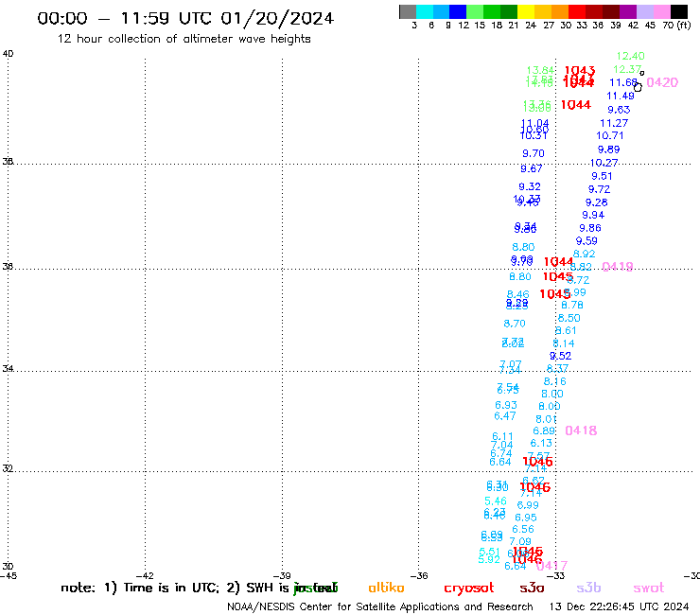Click the pink time label 0418

(581, 430)
